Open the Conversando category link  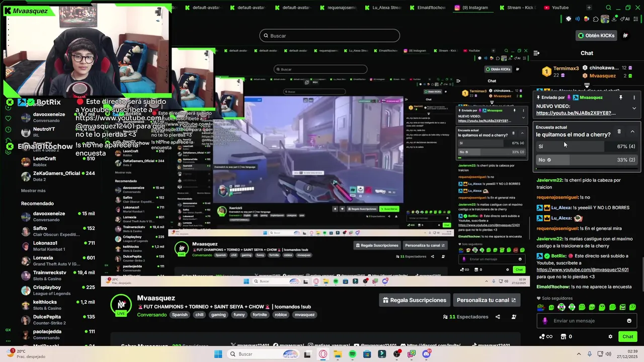[152, 315]
